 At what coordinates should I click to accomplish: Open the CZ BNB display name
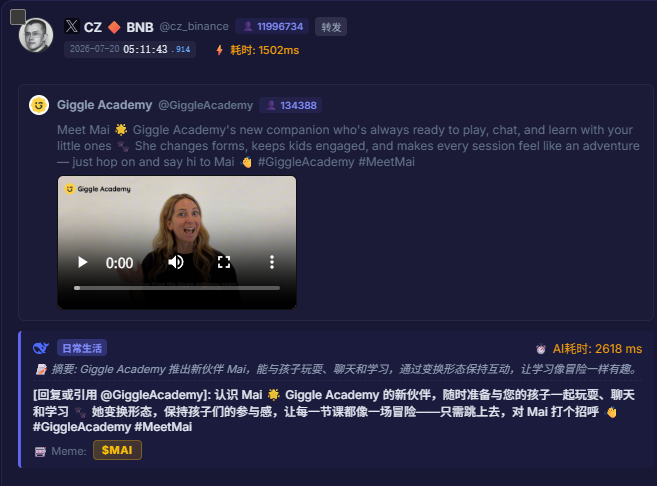pyautogui.click(x=119, y=27)
